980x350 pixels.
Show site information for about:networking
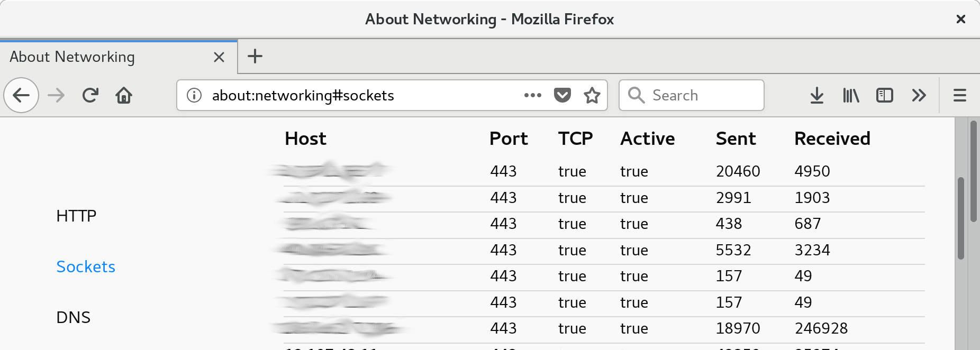pos(194,95)
